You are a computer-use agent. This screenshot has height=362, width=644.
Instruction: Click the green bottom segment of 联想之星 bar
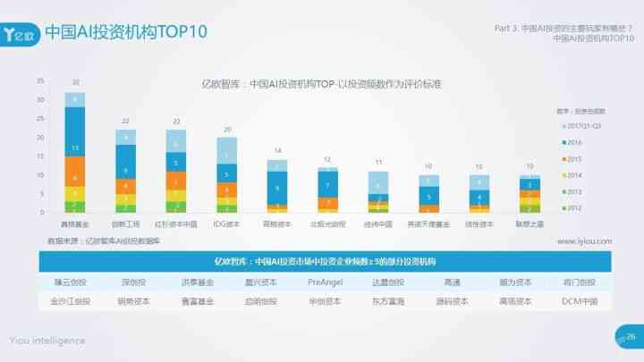(x=530, y=209)
